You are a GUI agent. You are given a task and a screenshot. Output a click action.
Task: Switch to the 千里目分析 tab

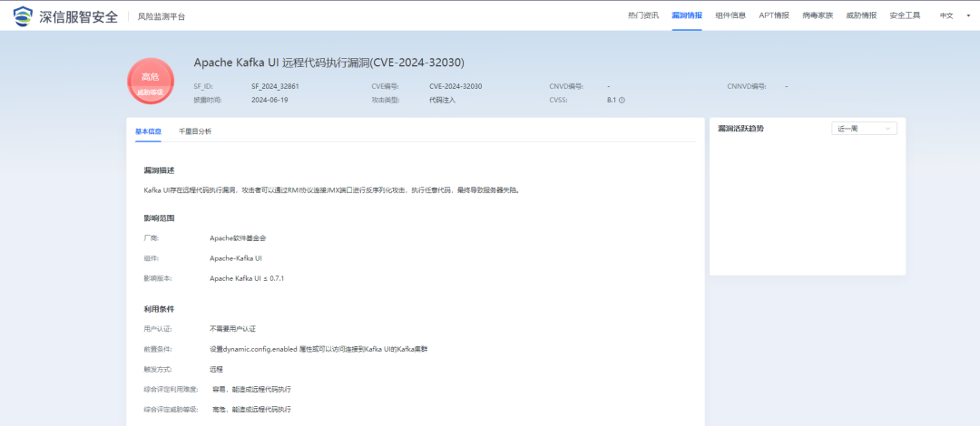pos(195,131)
